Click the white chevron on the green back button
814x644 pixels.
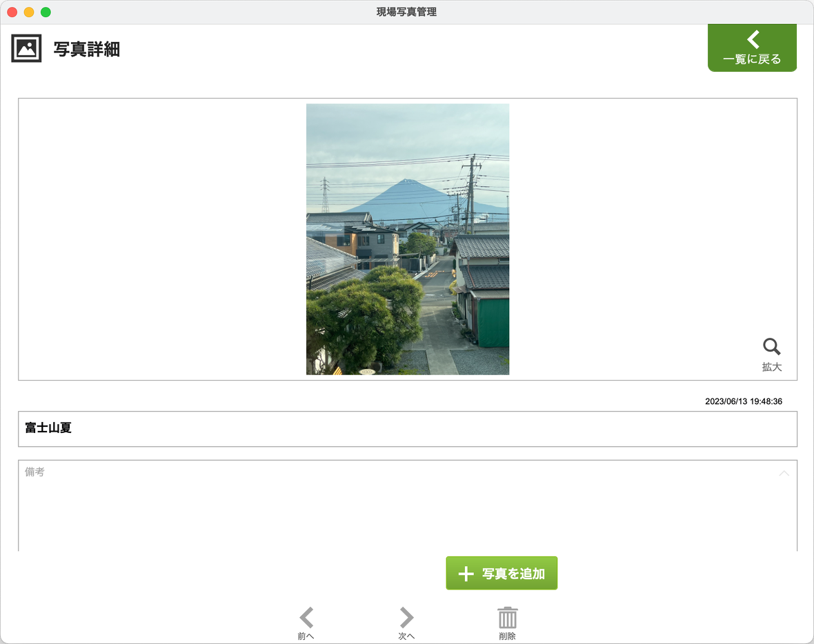(753, 39)
